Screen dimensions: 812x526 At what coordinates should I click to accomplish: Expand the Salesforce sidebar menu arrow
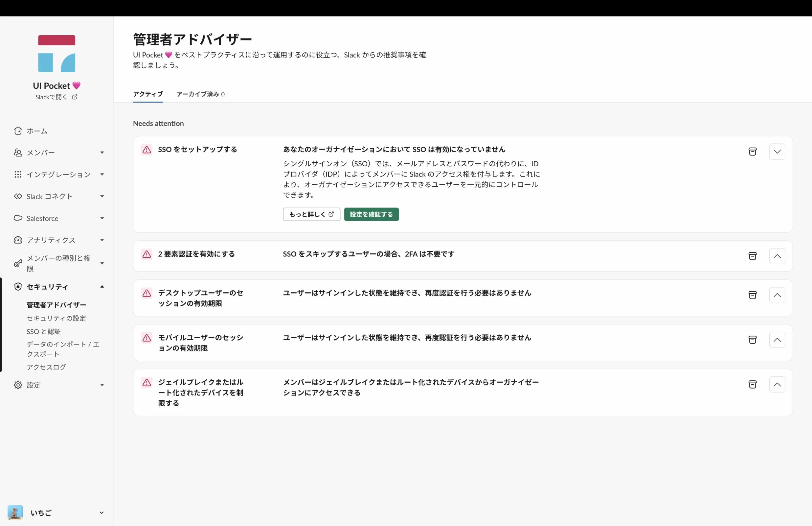click(x=102, y=218)
